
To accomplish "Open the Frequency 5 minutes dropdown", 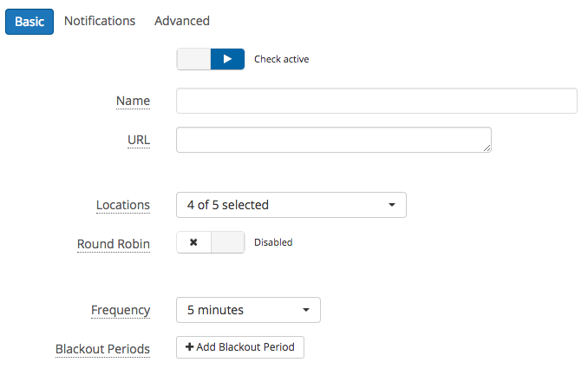I will point(248,310).
